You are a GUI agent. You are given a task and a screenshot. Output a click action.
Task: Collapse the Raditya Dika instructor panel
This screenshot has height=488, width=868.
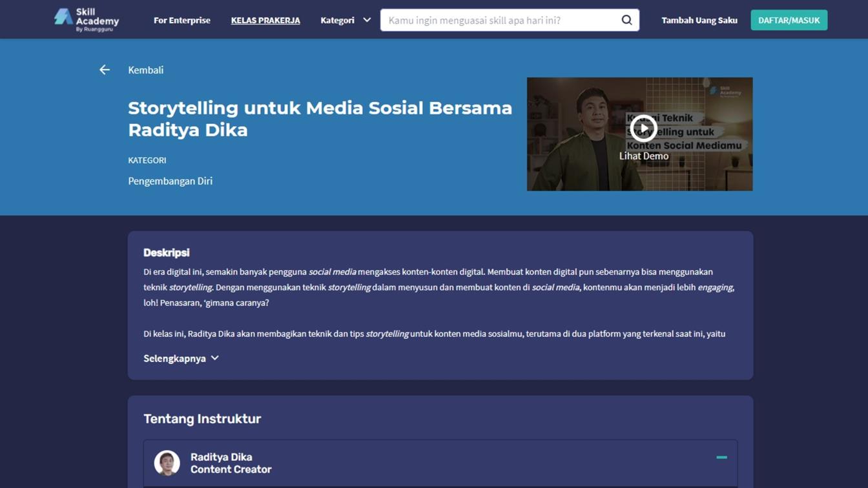click(721, 457)
